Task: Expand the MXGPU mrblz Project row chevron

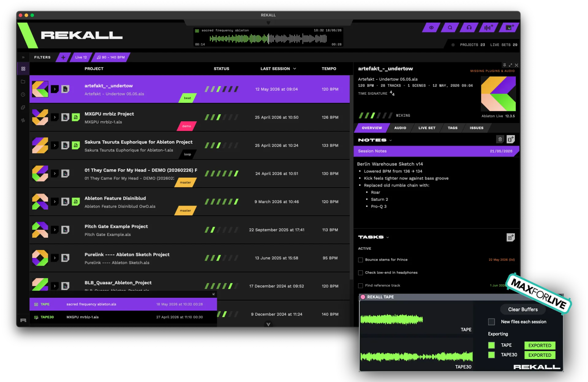Action: pos(55,117)
